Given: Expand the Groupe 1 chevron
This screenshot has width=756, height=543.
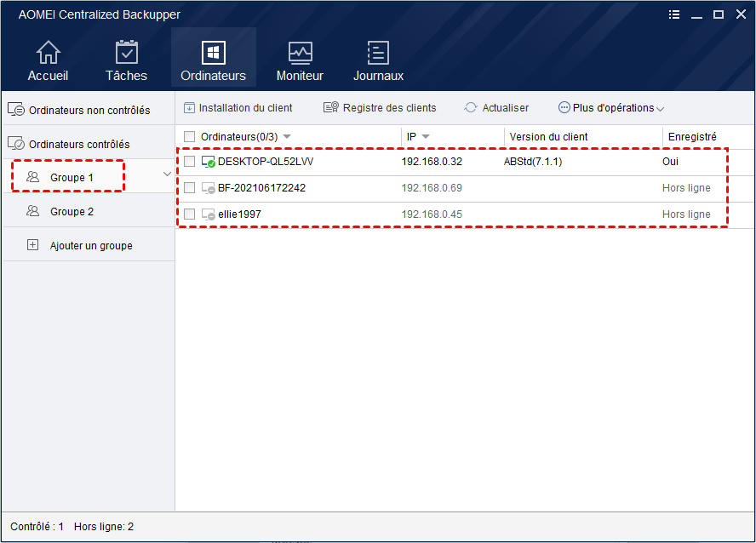Looking at the screenshot, I should pyautogui.click(x=168, y=174).
